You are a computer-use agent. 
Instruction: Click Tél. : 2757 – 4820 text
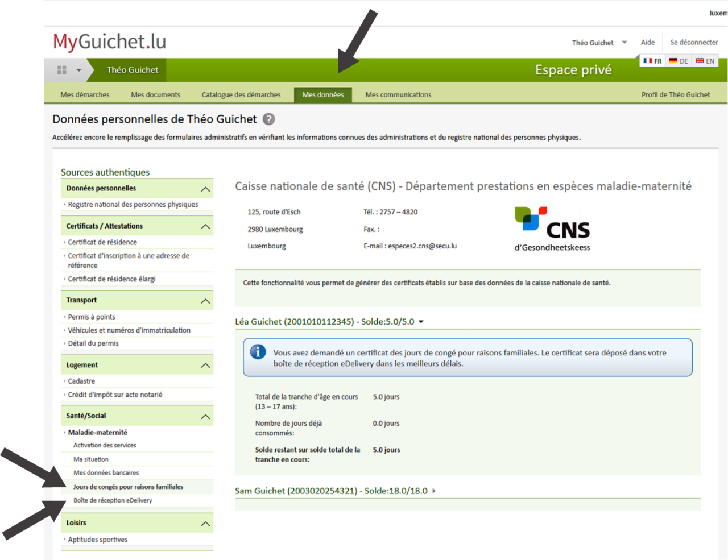[390, 212]
